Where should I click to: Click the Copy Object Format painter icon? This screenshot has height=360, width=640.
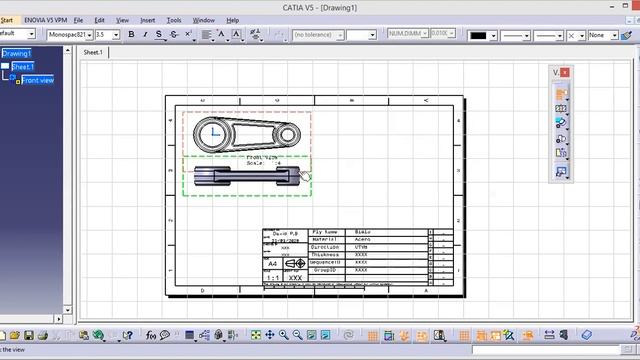click(627, 36)
